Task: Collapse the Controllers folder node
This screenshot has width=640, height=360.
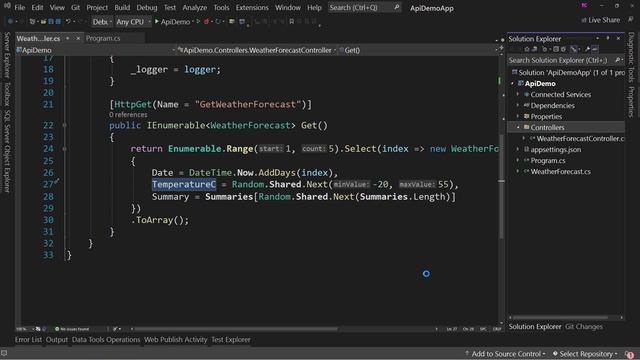Action: coord(518,128)
